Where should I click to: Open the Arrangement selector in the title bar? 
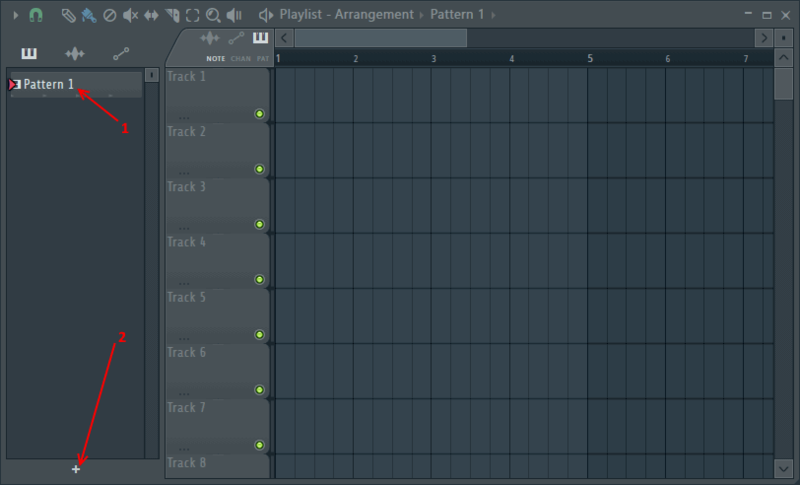[x=374, y=15]
